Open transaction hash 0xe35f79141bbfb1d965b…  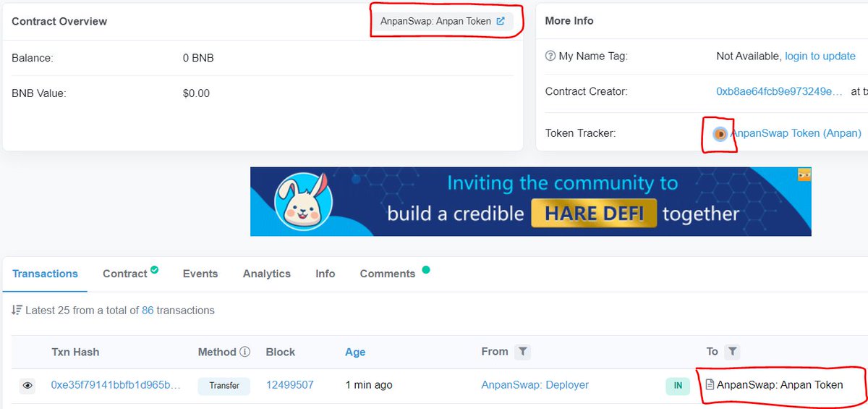116,385
